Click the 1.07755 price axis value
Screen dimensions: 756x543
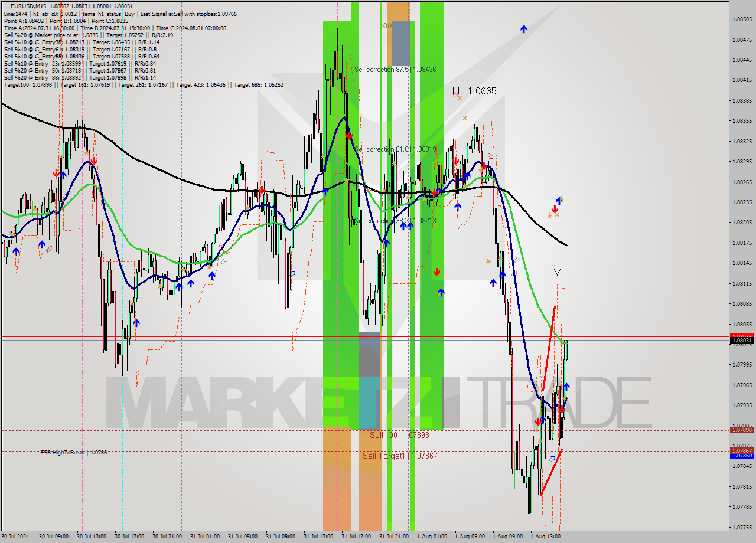pyautogui.click(x=742, y=528)
